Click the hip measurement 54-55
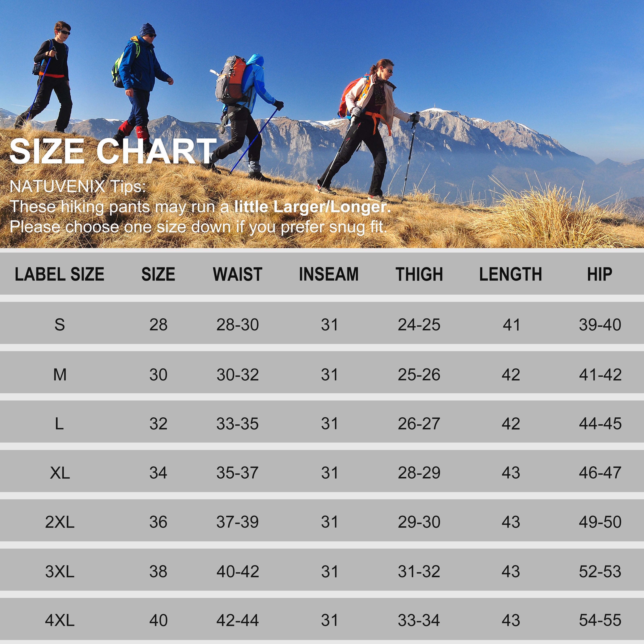 coord(600,620)
